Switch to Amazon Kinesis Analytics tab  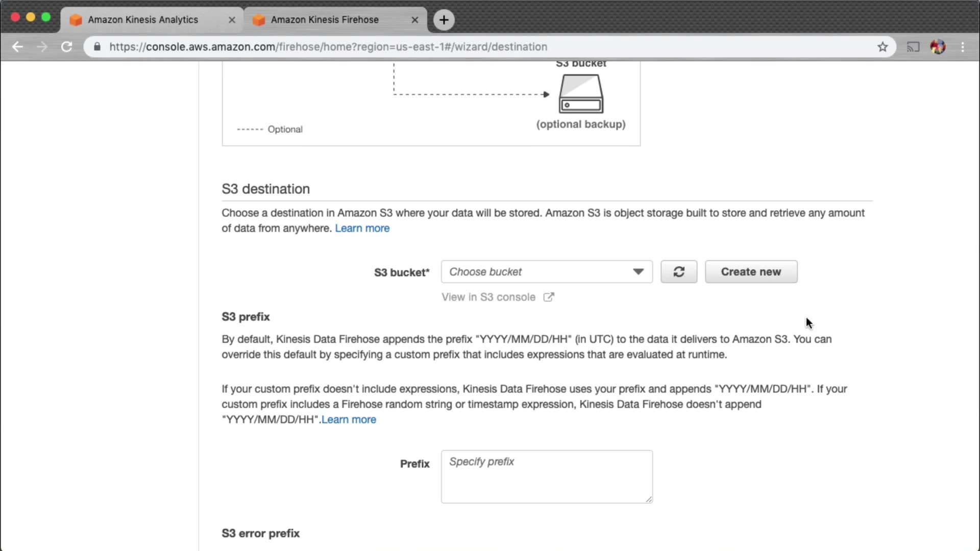coord(143,20)
